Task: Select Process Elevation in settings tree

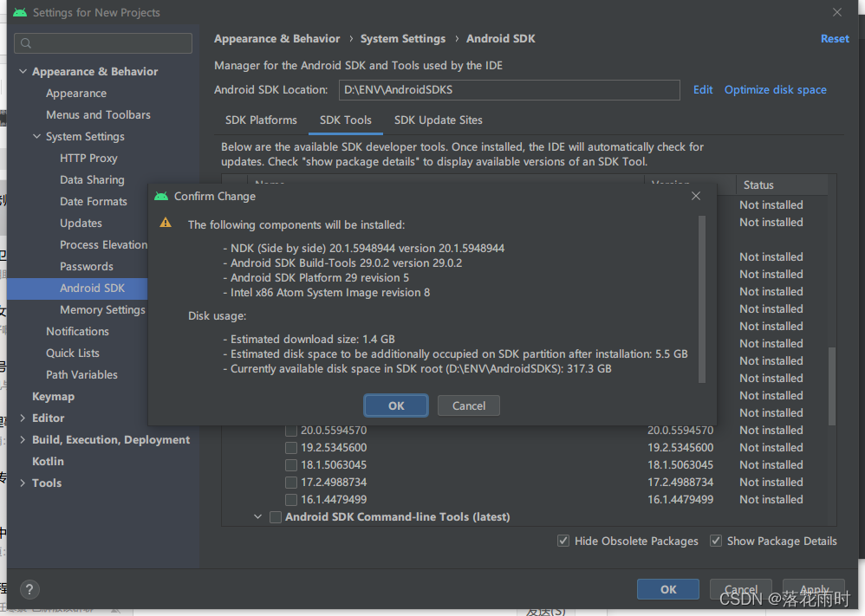Action: coord(103,245)
